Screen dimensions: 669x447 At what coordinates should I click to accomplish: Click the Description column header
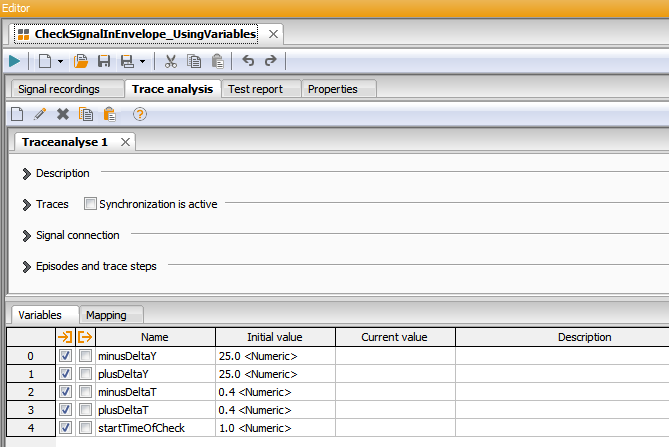[562, 337]
